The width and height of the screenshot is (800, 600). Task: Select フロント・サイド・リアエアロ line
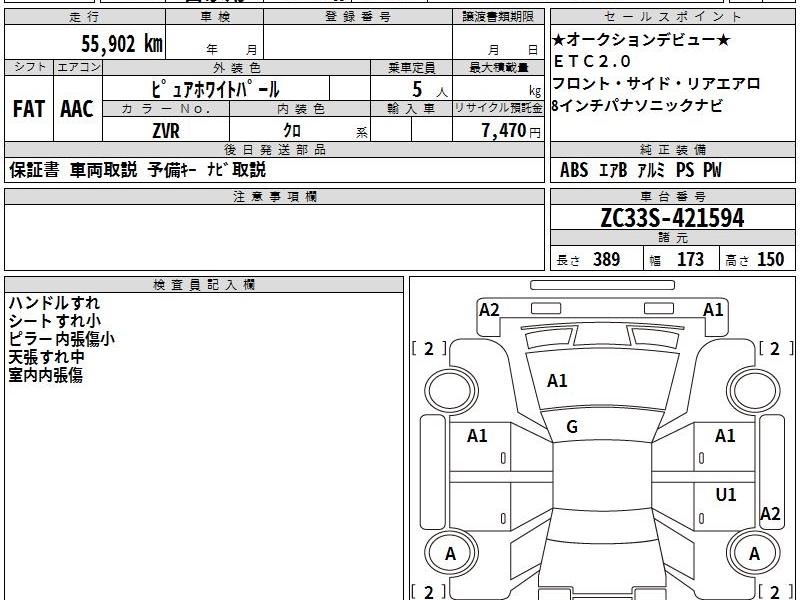[x=657, y=84]
